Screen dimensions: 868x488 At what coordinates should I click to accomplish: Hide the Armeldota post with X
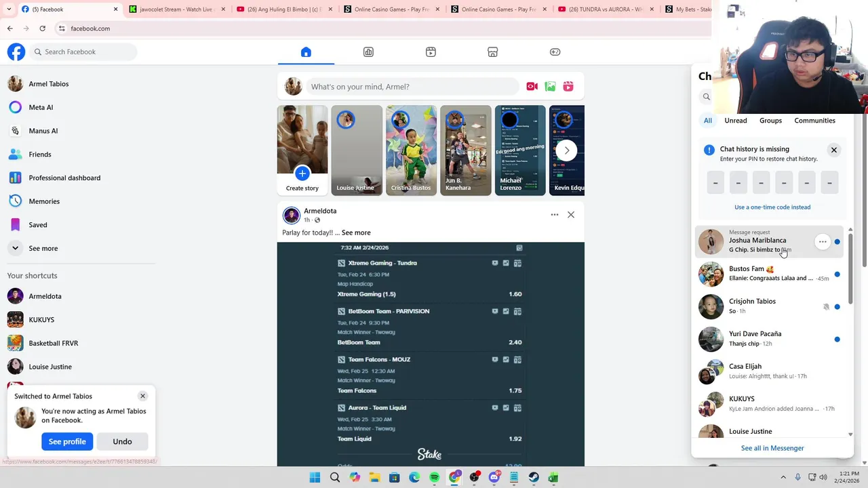pyautogui.click(x=571, y=215)
